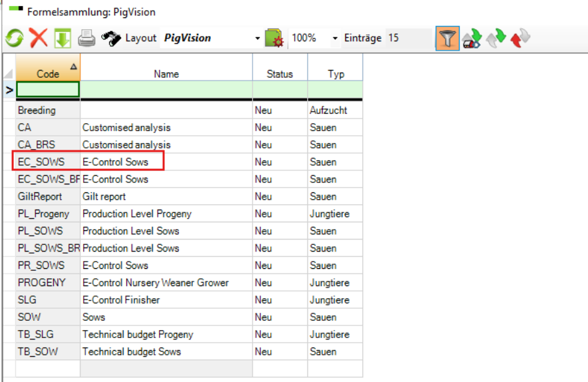Click the Typ filter row cell
Screen dimensions: 588x382
point(335,90)
